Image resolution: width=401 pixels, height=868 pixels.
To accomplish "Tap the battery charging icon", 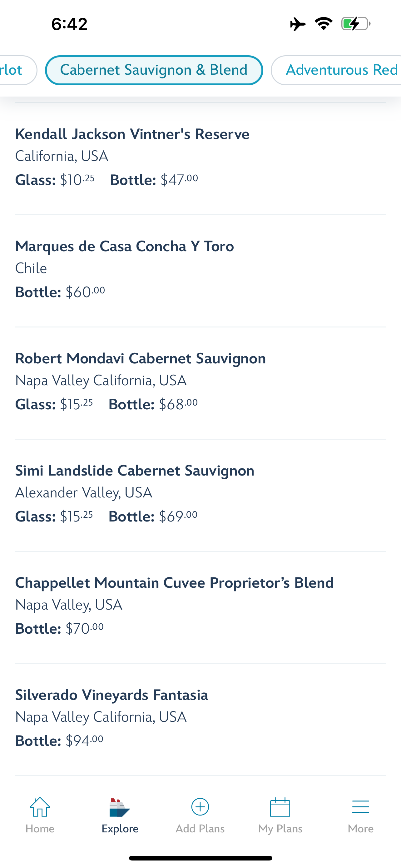I will coord(355,24).
